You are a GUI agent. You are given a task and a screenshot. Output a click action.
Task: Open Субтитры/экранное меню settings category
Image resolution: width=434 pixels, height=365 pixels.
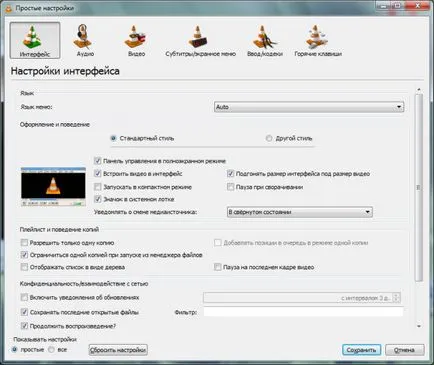200,40
